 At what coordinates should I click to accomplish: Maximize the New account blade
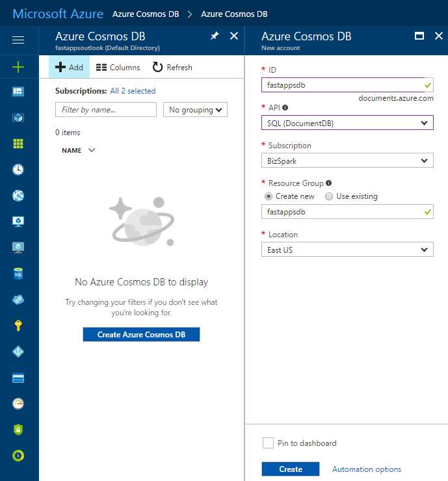tap(419, 36)
